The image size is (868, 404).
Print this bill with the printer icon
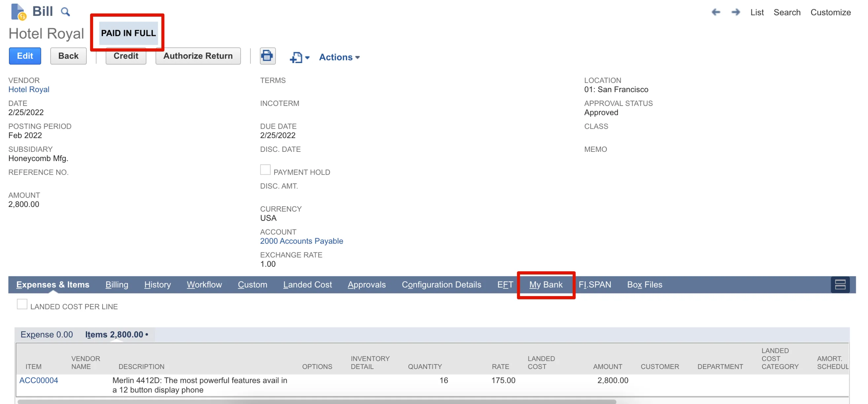coord(268,56)
